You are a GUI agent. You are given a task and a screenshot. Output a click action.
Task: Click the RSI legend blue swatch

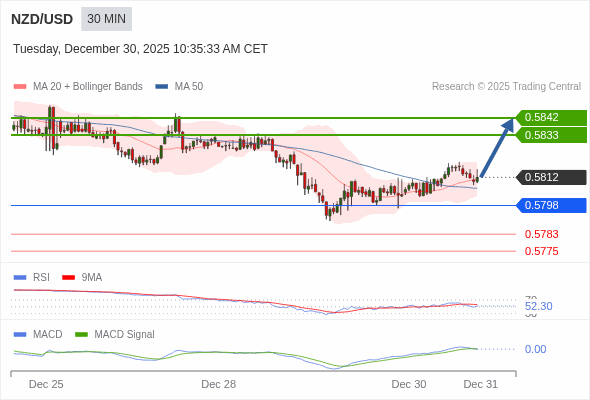coord(20,278)
